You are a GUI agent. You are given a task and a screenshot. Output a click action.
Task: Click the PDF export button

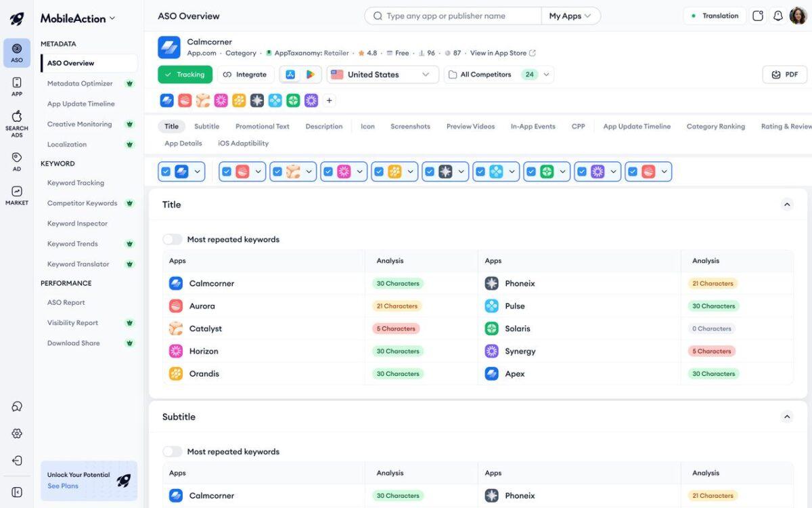[785, 75]
